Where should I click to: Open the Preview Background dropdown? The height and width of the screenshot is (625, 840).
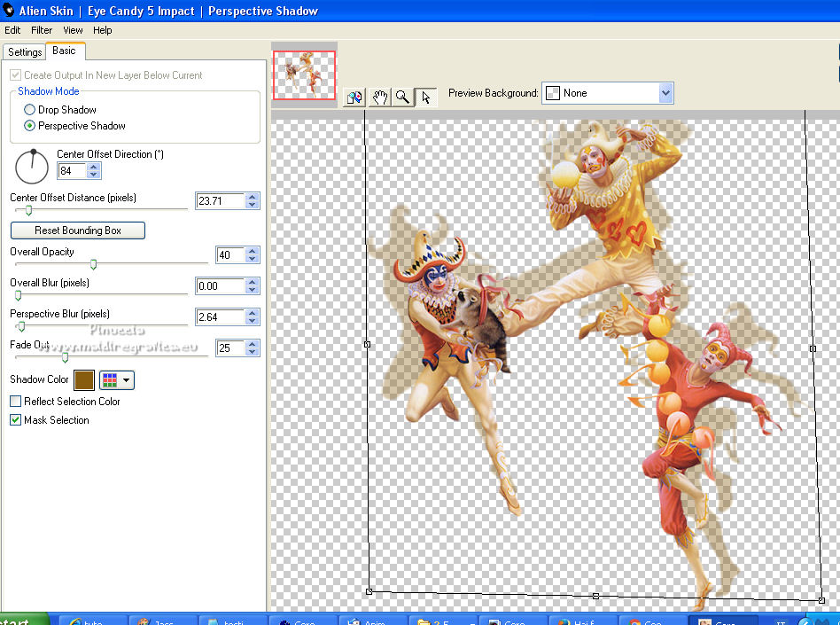tap(665, 93)
